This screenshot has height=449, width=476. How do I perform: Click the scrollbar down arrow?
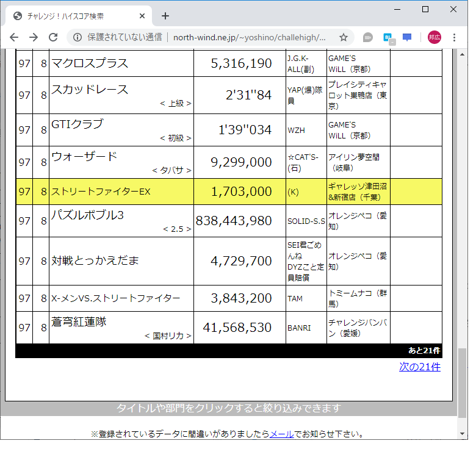pyautogui.click(x=462, y=433)
